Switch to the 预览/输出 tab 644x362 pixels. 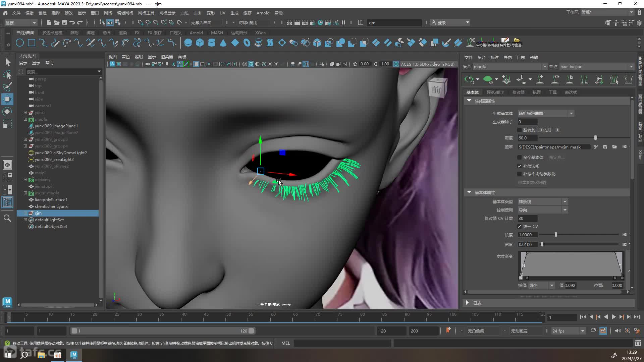tap(495, 93)
